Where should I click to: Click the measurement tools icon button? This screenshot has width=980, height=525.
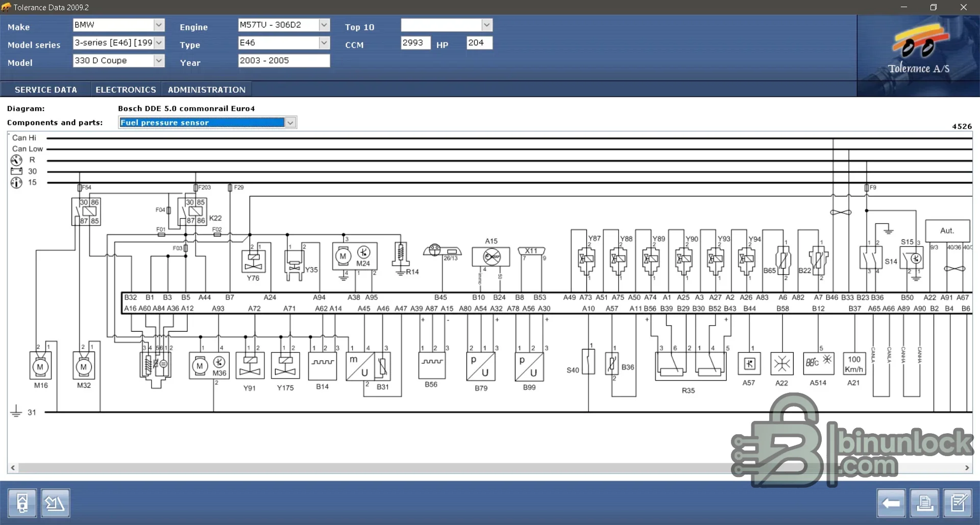click(55, 503)
